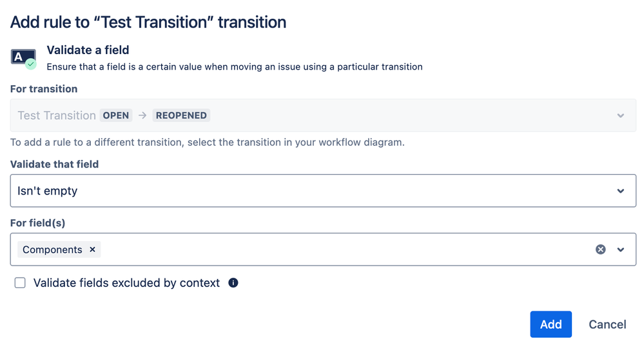Click the Isn't empty selection
Image resolution: width=644 pixels, height=348 pixels.
[47, 191]
